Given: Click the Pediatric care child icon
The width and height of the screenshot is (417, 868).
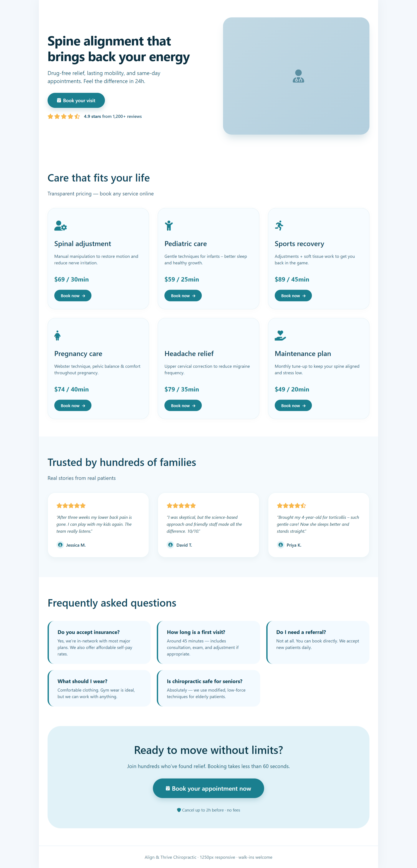Looking at the screenshot, I should (169, 226).
